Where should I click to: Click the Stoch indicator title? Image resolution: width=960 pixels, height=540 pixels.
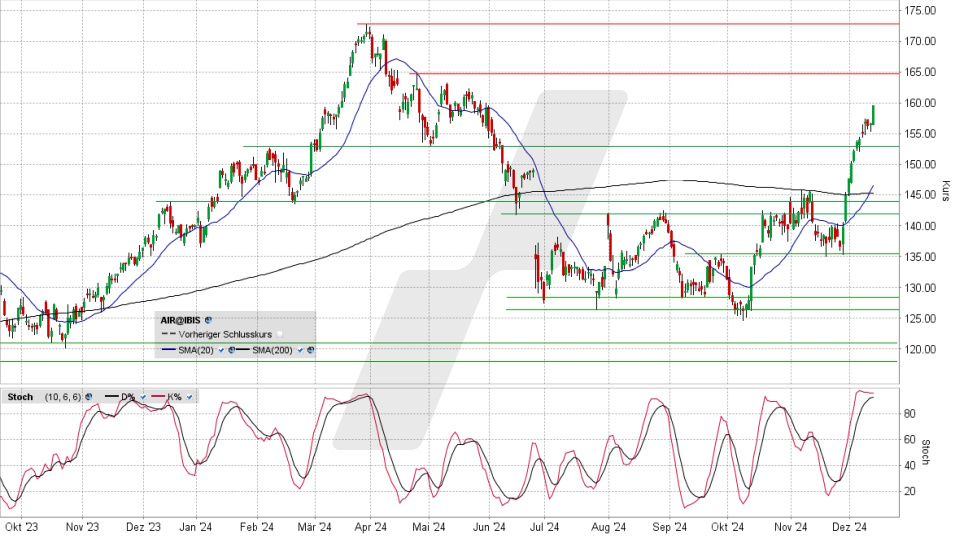point(20,397)
